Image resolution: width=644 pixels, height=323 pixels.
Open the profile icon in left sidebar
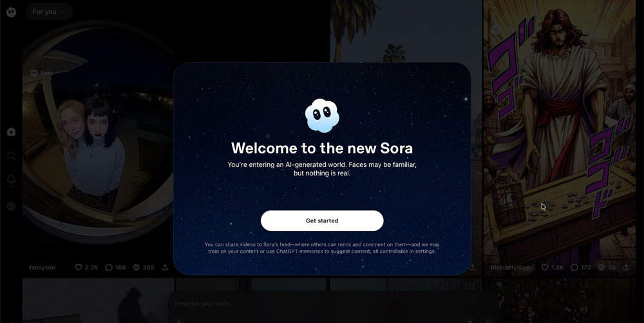pyautogui.click(x=12, y=206)
